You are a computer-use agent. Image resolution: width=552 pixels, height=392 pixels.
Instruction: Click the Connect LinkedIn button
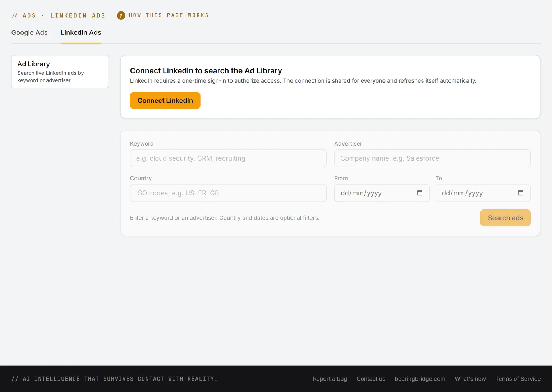[x=165, y=101]
